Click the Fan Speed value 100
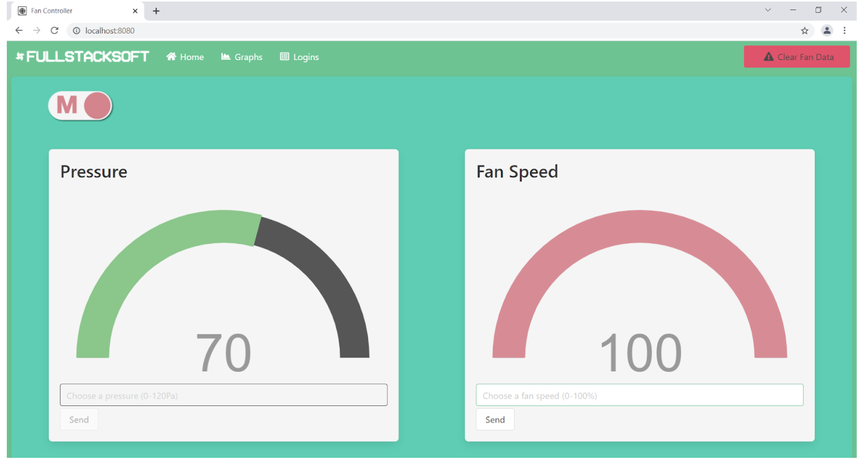Image resolution: width=868 pixels, height=463 pixels. [x=641, y=354]
